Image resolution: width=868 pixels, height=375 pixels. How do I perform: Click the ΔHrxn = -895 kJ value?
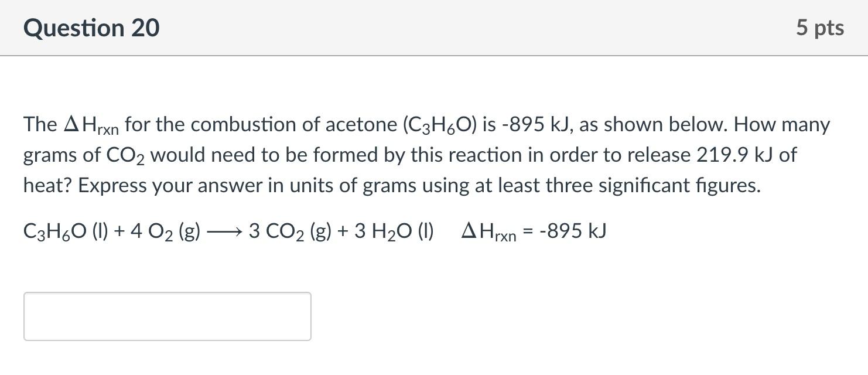click(533, 230)
